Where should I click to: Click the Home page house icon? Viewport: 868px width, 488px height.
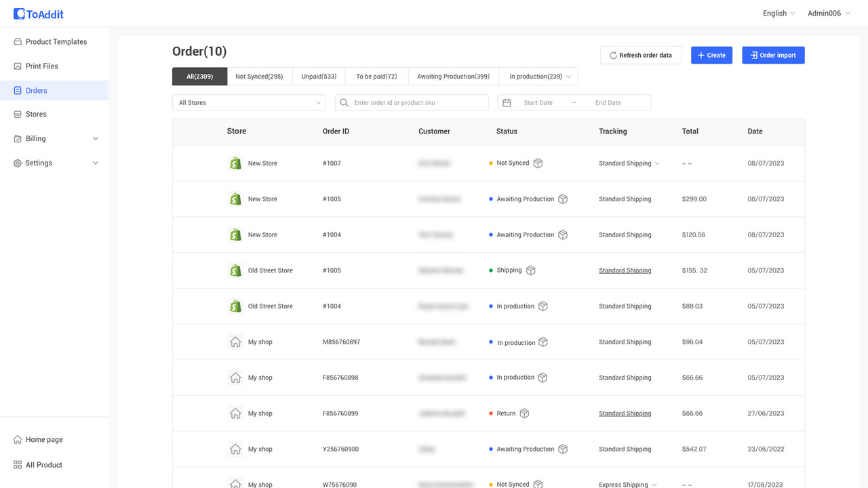(x=18, y=440)
